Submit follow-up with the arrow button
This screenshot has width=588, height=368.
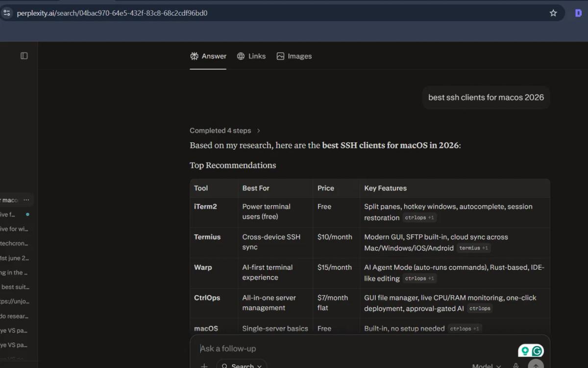click(536, 365)
